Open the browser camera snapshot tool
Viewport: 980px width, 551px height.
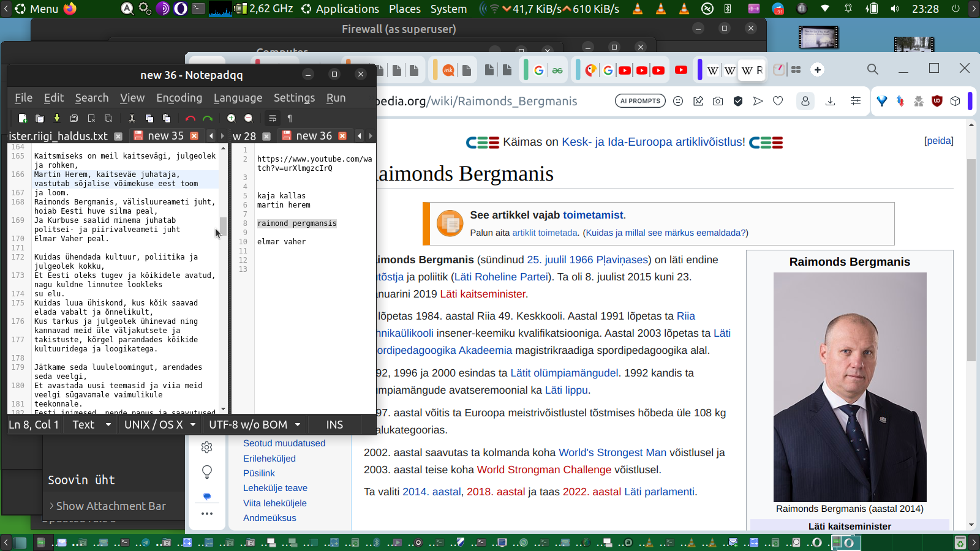[x=718, y=101]
